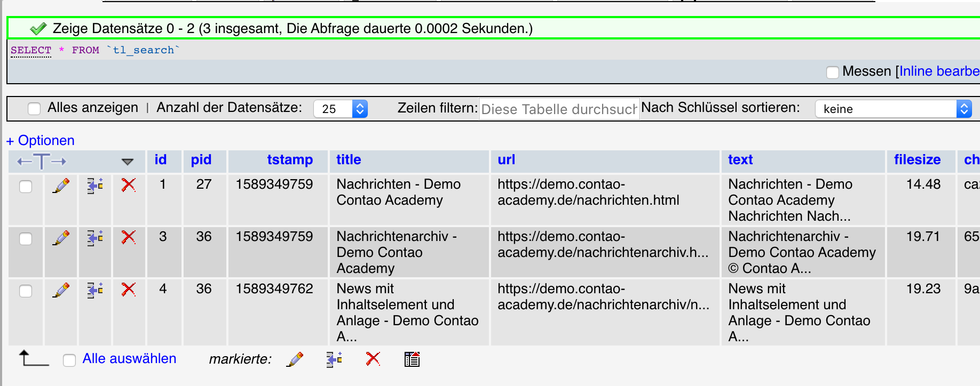Sort by the text column header

coord(740,159)
